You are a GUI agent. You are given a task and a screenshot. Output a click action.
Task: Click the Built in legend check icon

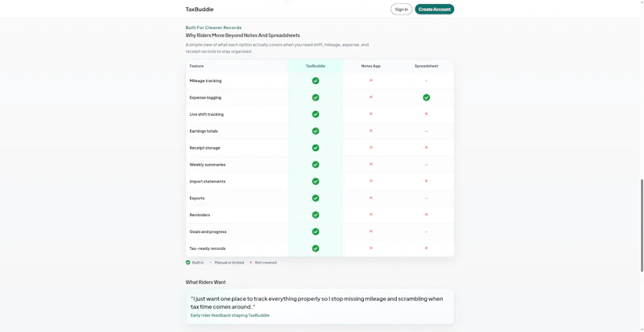click(188, 263)
